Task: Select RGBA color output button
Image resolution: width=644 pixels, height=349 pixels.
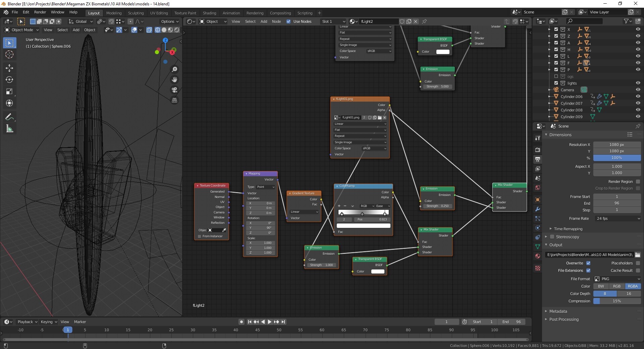Action: (633, 286)
